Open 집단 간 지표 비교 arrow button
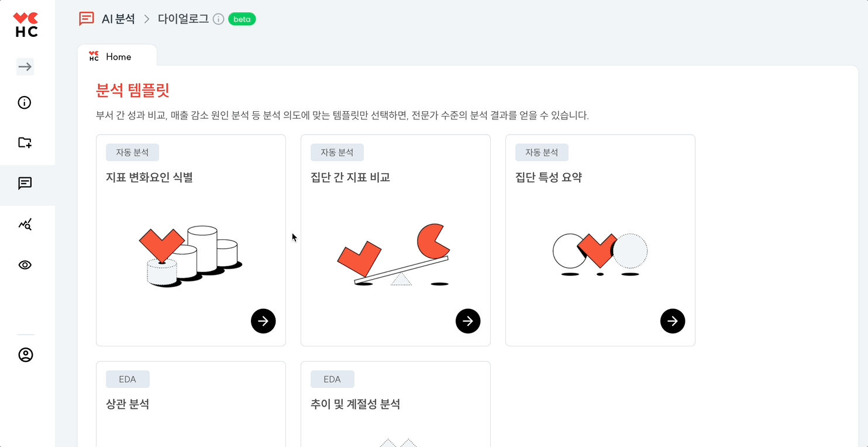868x447 pixels. 468,321
